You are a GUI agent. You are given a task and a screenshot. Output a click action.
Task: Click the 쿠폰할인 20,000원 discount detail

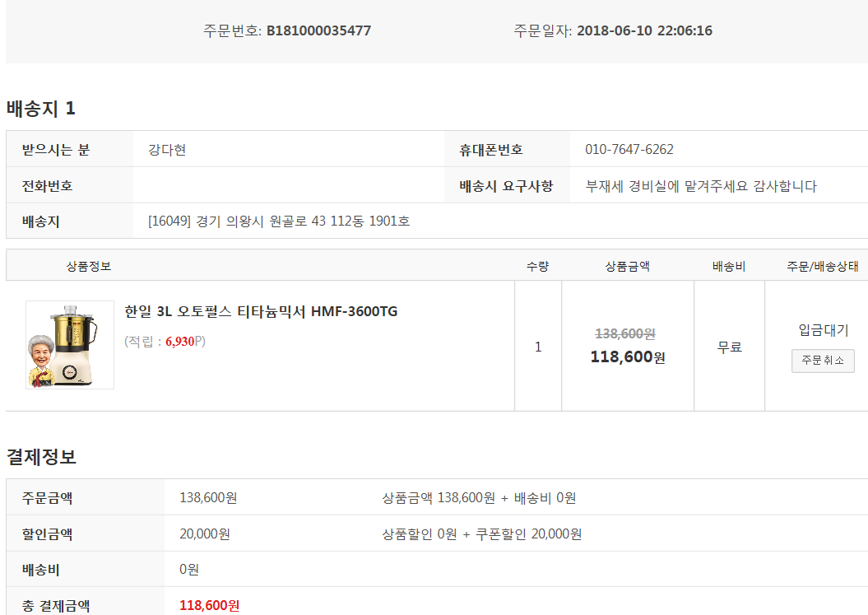click(529, 534)
